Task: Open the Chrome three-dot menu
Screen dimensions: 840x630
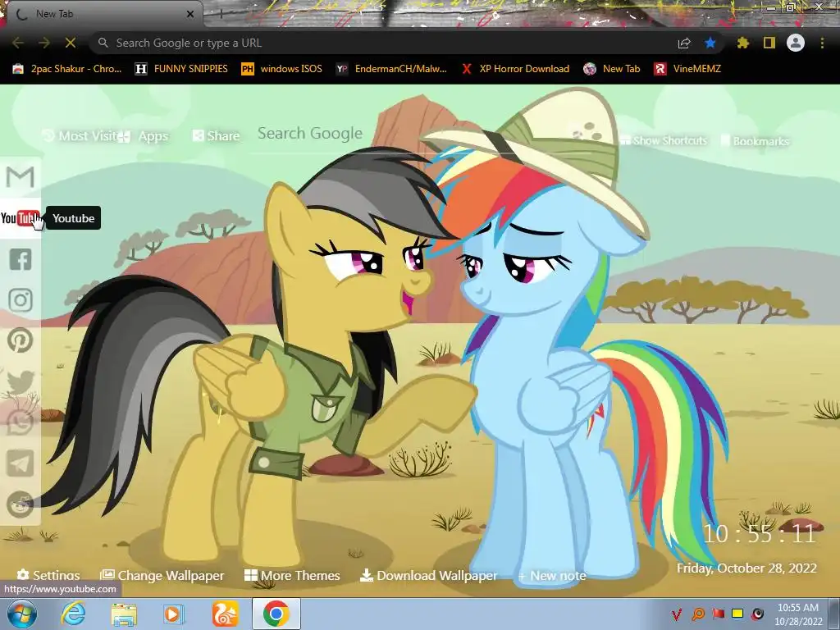Action: pos(822,43)
